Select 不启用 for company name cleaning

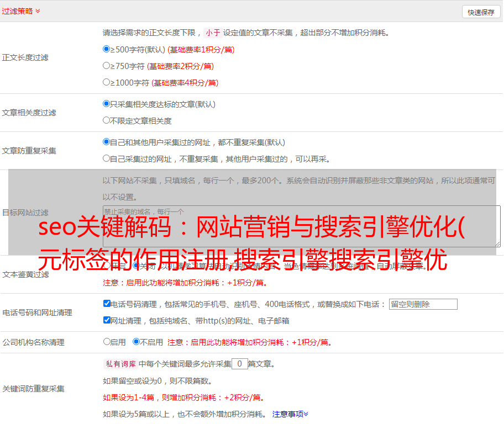136,342
